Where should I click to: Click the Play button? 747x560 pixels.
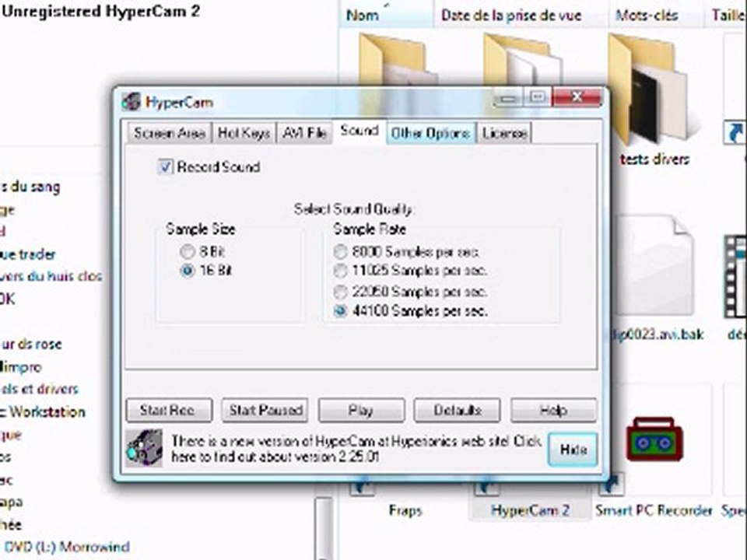click(361, 410)
